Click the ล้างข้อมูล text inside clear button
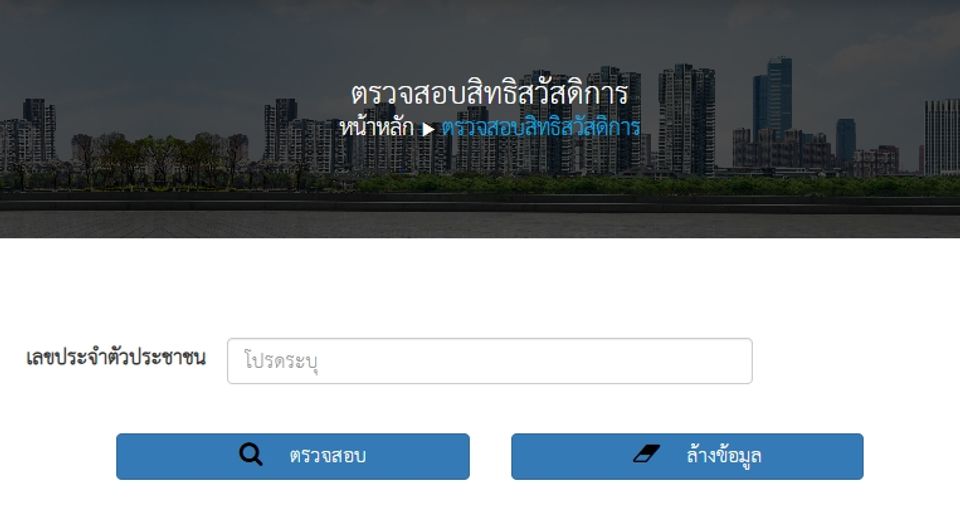Image resolution: width=960 pixels, height=521 pixels. [724, 455]
